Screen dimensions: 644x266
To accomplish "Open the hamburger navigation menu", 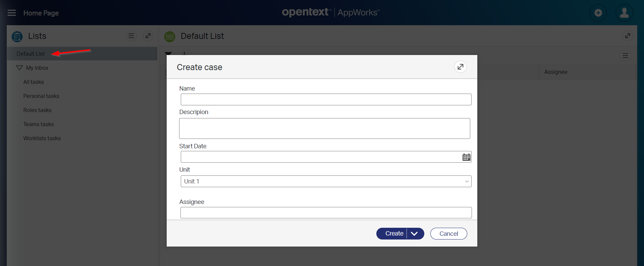I will (12, 13).
